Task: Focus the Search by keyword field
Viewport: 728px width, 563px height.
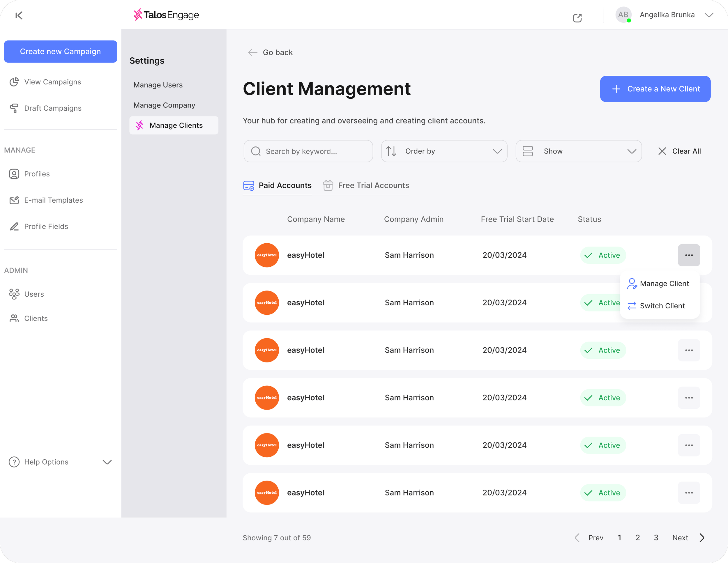Action: (308, 151)
